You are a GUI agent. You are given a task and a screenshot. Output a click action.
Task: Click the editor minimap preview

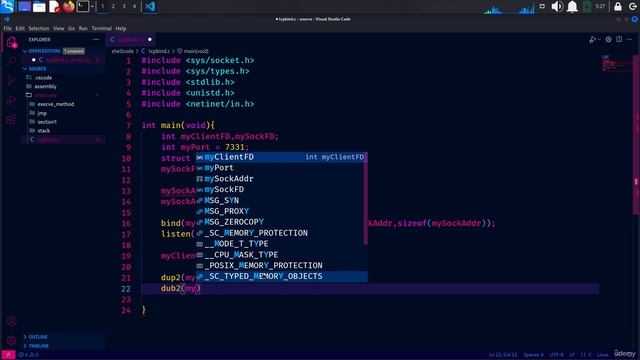[x=616, y=64]
